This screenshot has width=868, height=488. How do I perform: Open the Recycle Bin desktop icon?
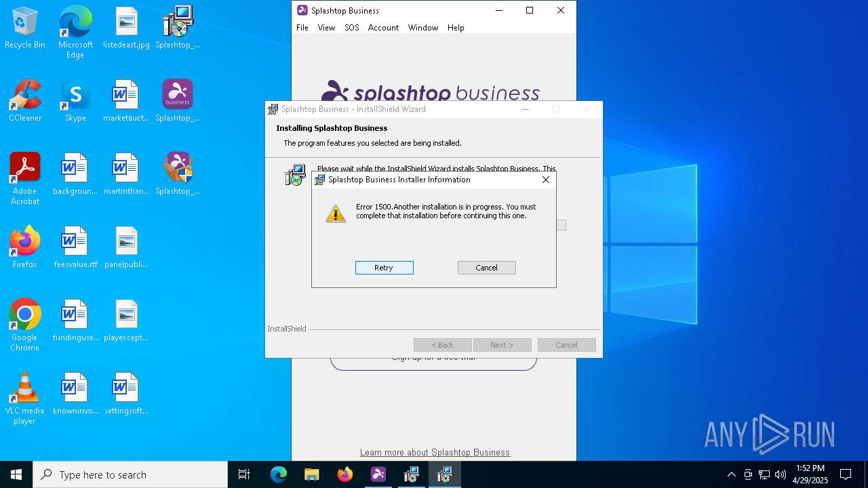click(25, 28)
